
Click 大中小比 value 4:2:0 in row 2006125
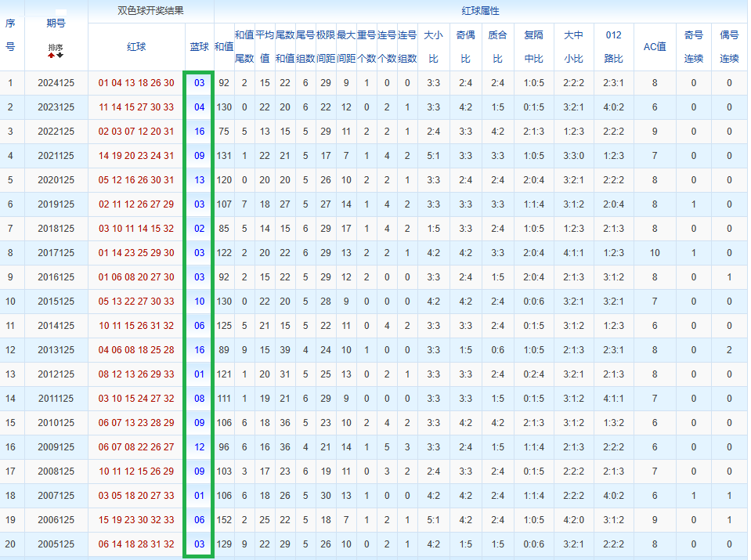click(x=573, y=520)
